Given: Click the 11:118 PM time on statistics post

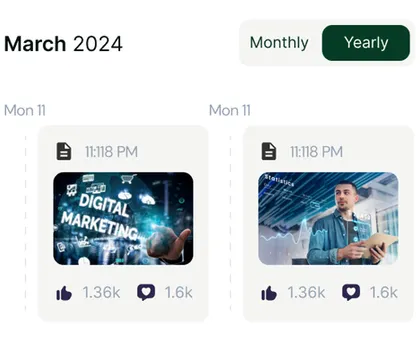Looking at the screenshot, I should 316,152.
